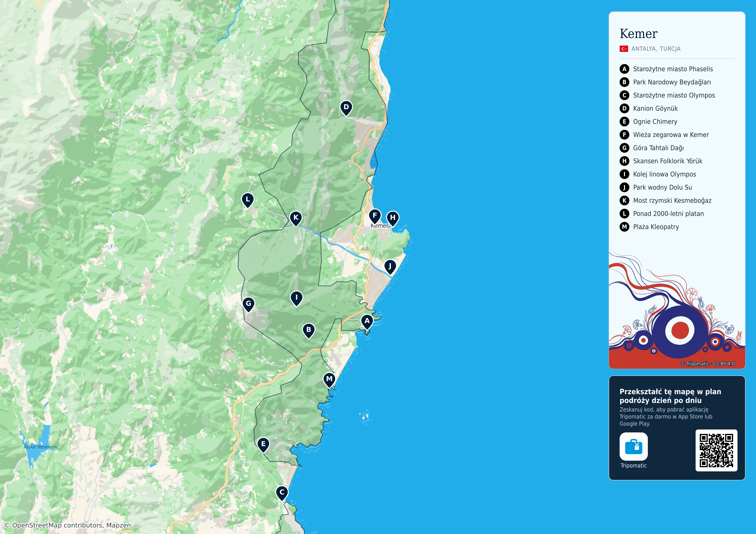Select map pin J at Dolu Su aquapark
Screen dimensions: 756x534
click(390, 267)
